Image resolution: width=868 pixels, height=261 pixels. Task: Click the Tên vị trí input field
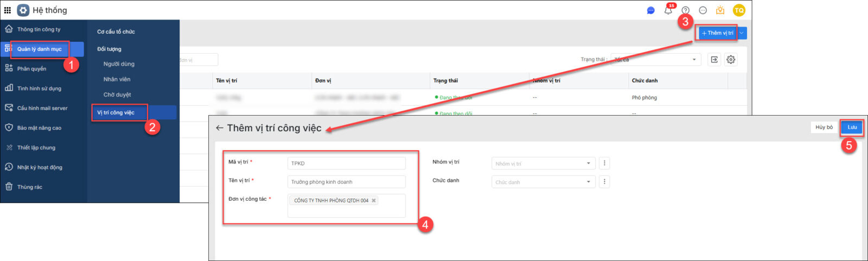[347, 182]
